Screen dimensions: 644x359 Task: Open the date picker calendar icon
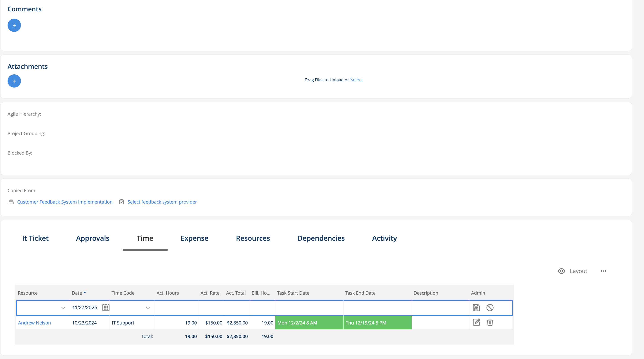point(106,308)
